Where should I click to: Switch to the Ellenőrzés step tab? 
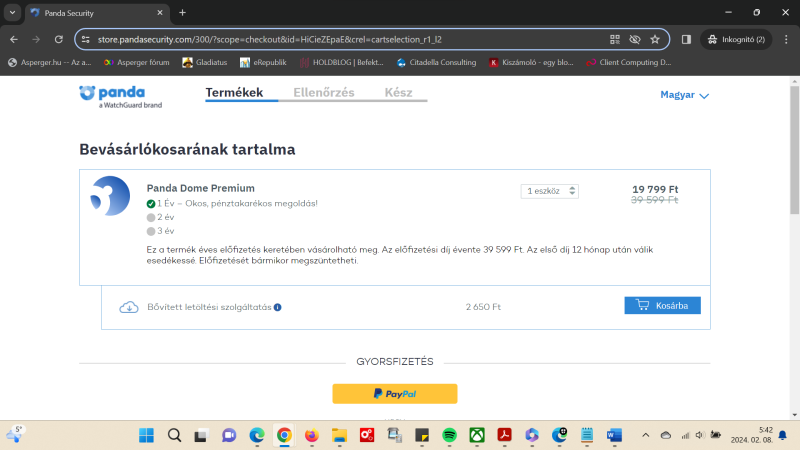tap(323, 92)
